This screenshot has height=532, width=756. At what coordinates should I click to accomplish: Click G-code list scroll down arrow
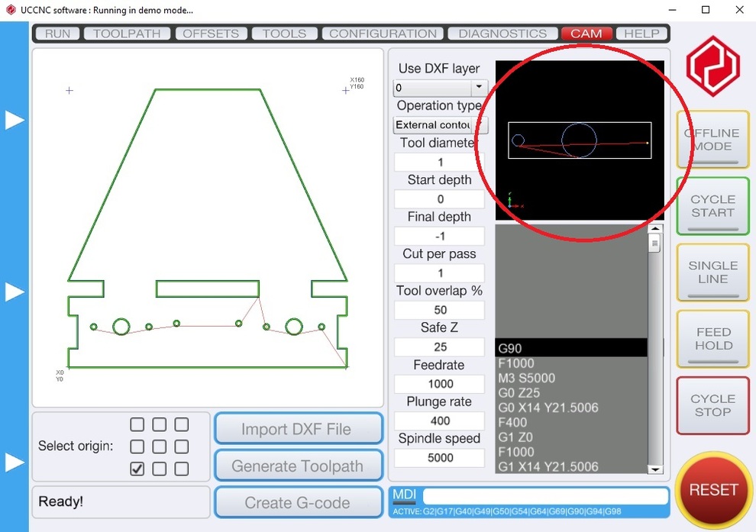[x=654, y=469]
